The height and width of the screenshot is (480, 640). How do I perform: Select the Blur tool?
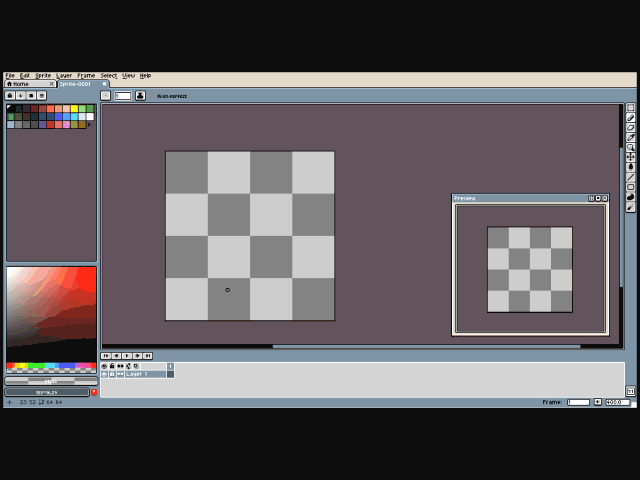(x=631, y=207)
